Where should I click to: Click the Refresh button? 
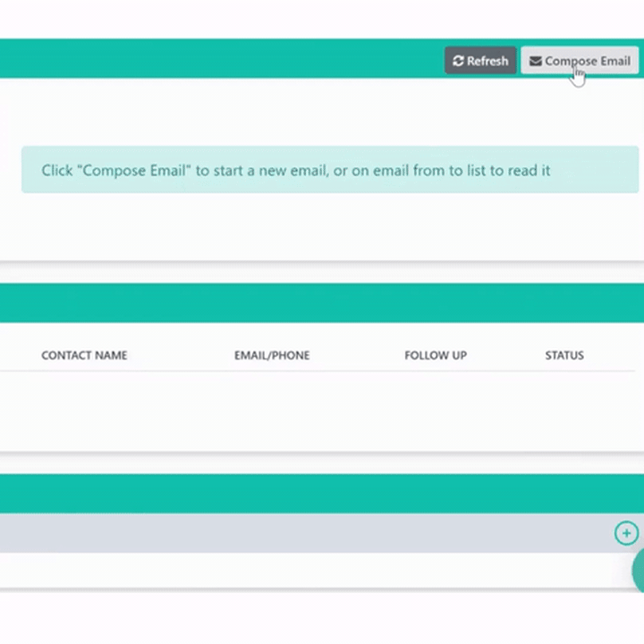point(480,61)
